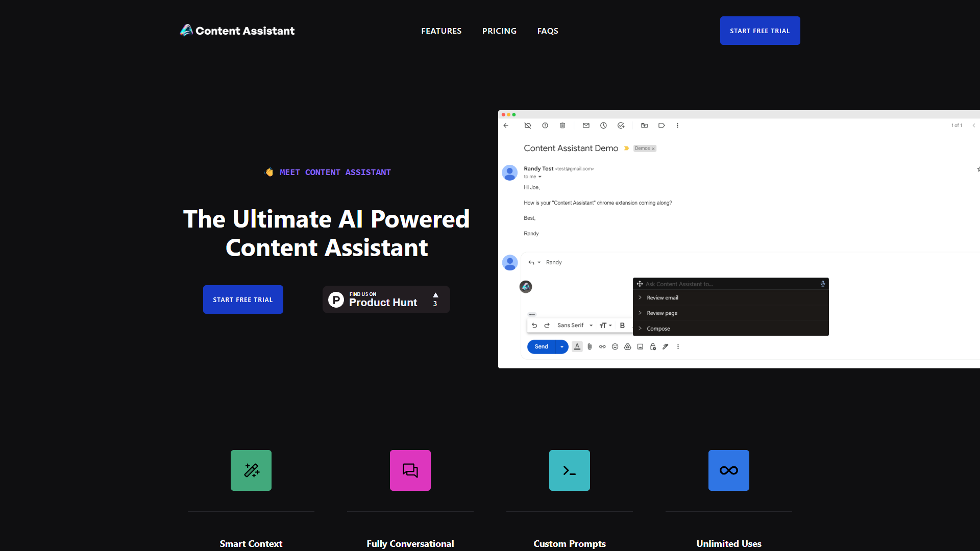This screenshot has width=980, height=551.
Task: Open the reply type dropdown arrow beside Randy
Action: 539,262
